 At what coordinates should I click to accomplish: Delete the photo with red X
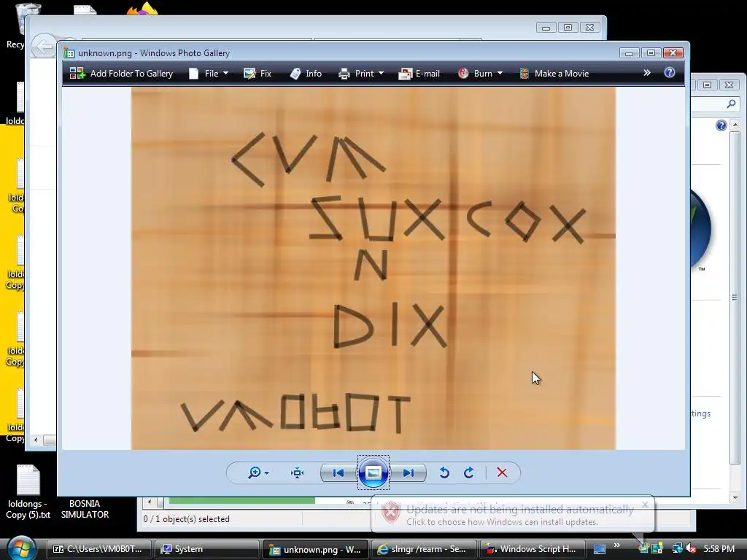click(x=502, y=472)
